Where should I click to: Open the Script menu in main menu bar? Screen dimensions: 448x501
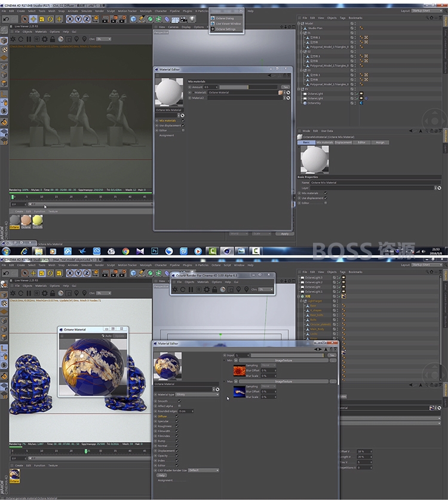[x=228, y=265]
